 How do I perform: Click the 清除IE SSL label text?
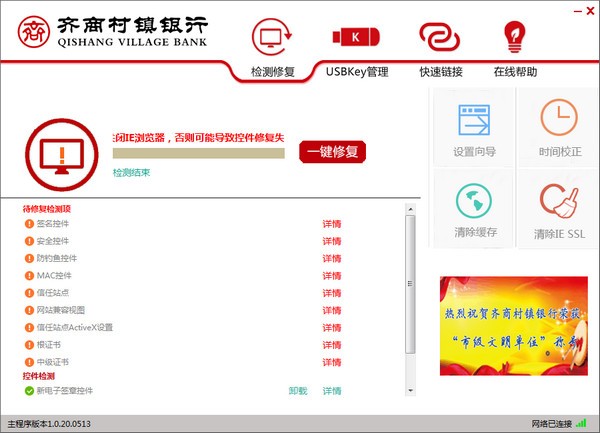click(x=559, y=234)
